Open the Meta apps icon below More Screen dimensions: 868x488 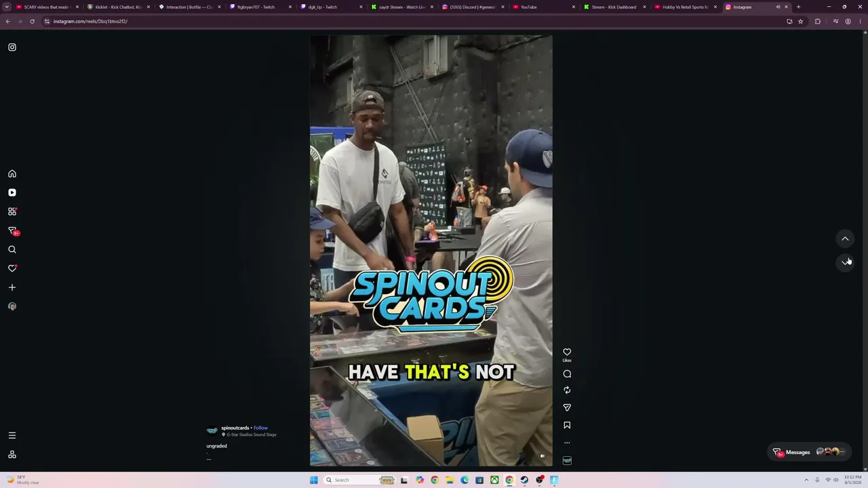[x=12, y=454]
